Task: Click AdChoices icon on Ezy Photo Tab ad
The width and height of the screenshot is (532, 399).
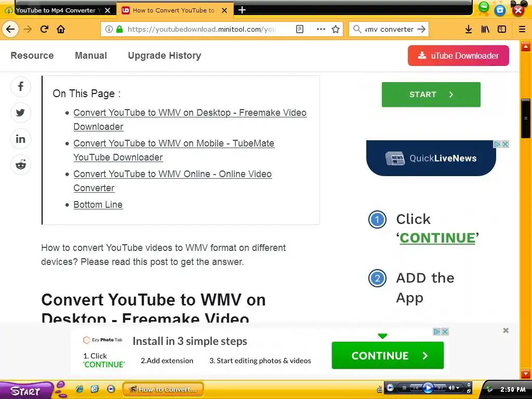Action: [x=437, y=331]
